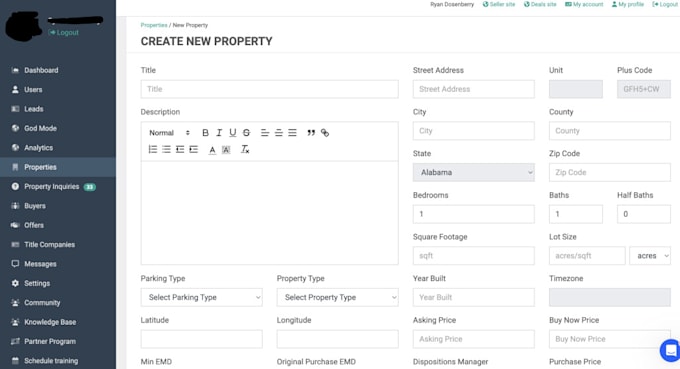
Task: Open Schedule training in the sidebar
Action: (58, 361)
